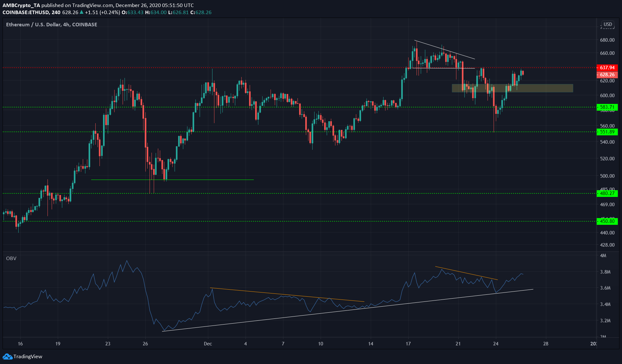
Task: Click the high value H:634.00 in header
Action: pyautogui.click(x=156, y=13)
